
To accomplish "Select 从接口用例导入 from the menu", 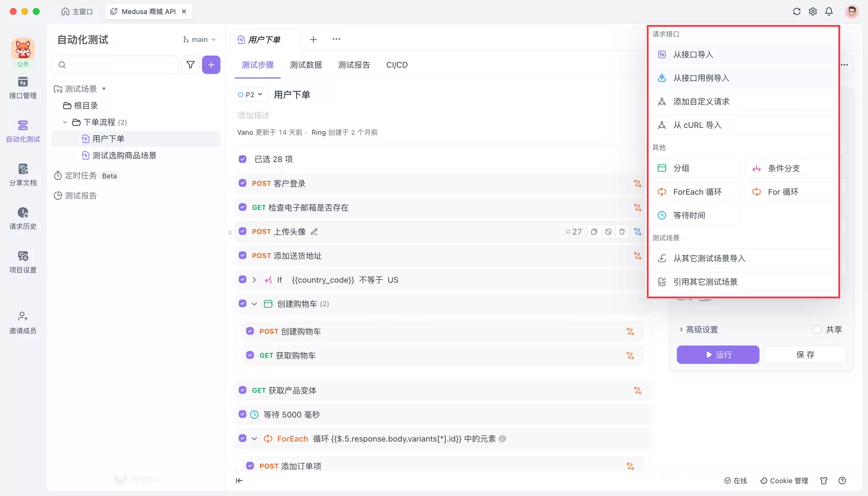I will 743,78.
